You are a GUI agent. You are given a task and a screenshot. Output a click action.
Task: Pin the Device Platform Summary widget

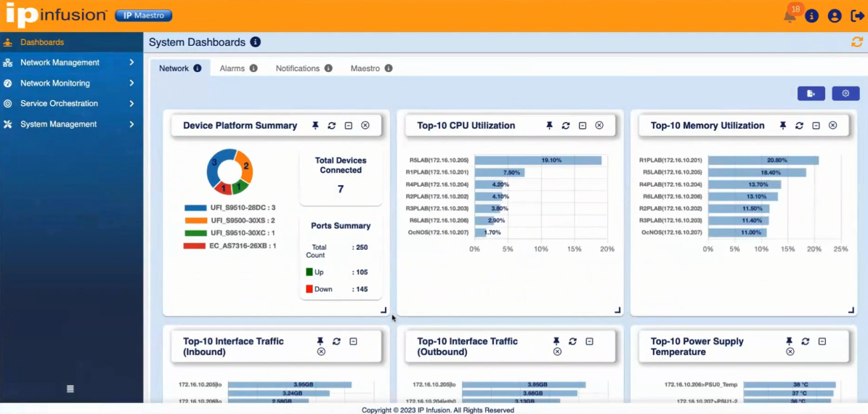315,126
